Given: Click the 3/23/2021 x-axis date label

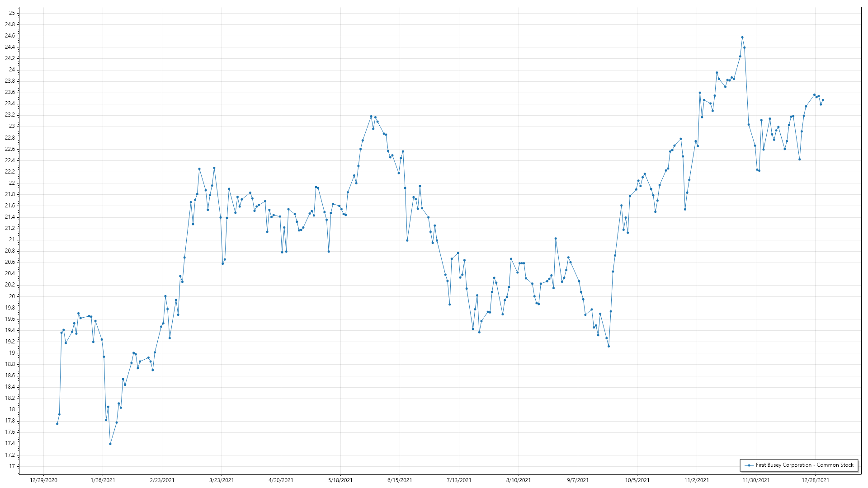Looking at the screenshot, I should 222,480.
